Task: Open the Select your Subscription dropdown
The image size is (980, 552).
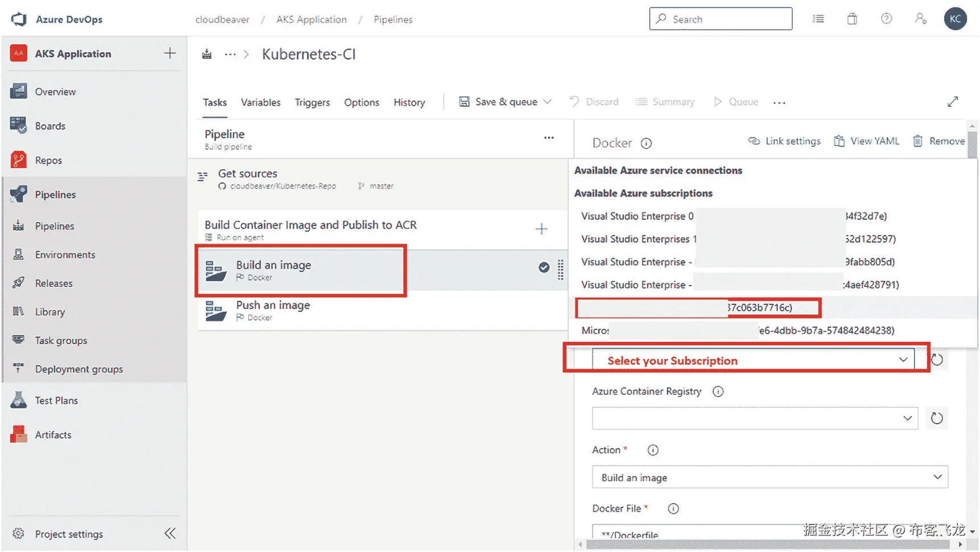Action: pyautogui.click(x=753, y=360)
